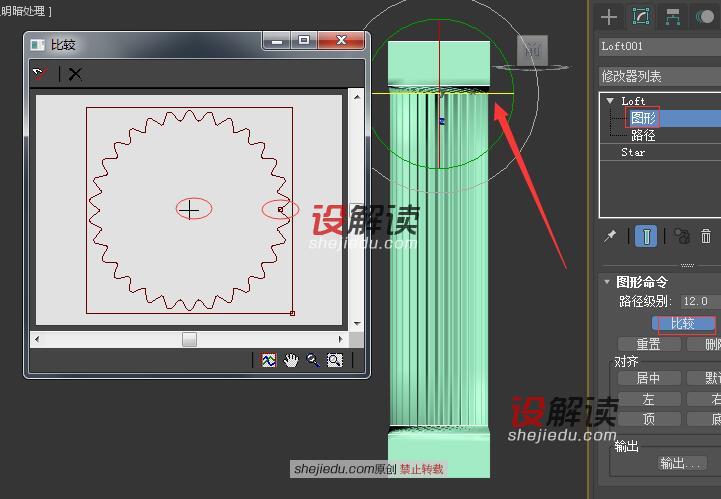
Task: Click the Reset X icon in Compare toolbar
Action: pos(75,74)
